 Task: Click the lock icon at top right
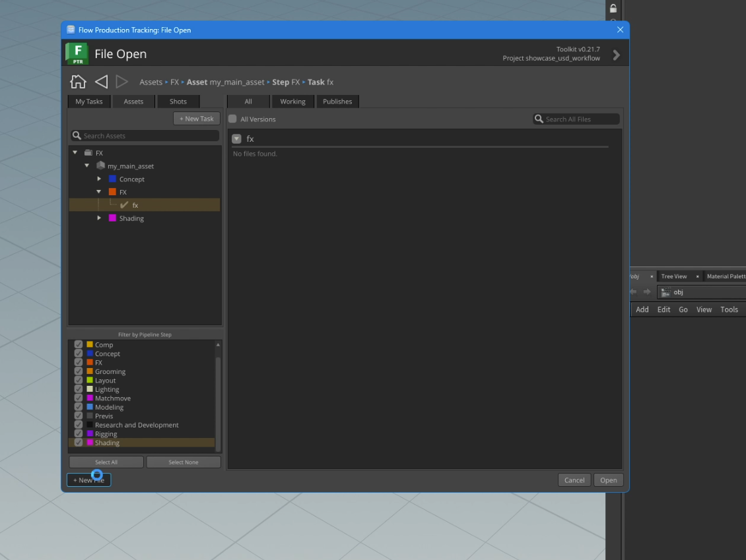(x=613, y=8)
